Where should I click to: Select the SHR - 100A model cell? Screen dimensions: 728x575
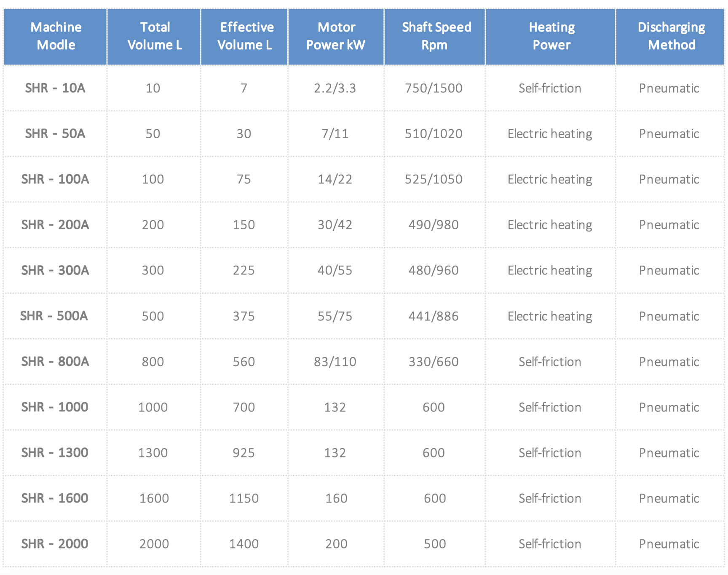(x=55, y=179)
